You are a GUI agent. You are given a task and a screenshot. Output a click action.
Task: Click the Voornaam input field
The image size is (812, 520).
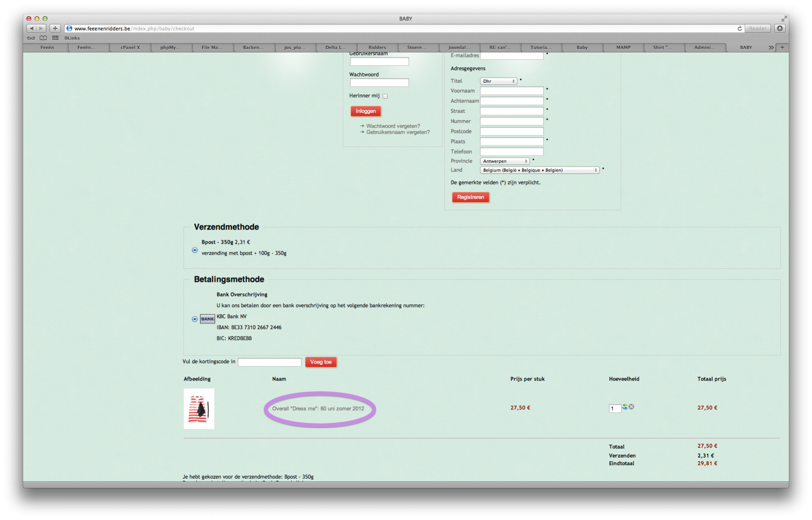pos(512,91)
